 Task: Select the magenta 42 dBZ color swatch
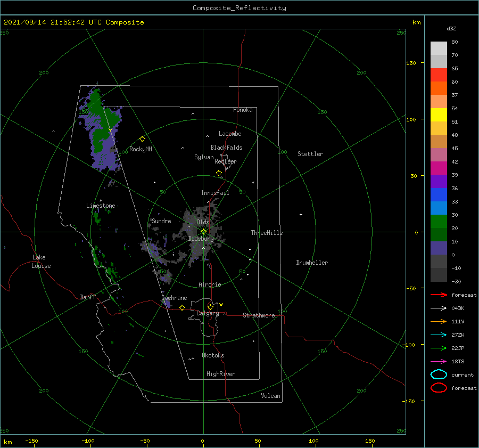[439, 168]
